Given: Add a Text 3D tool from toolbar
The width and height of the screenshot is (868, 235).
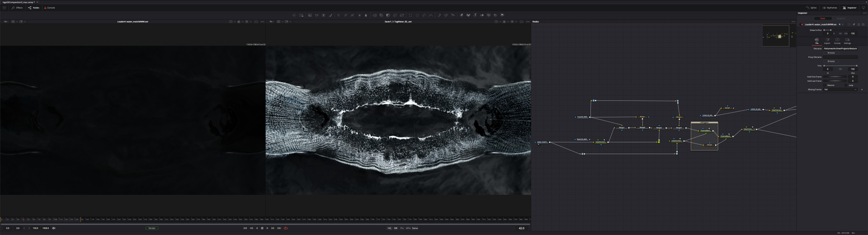Looking at the screenshot, I should pos(475,15).
